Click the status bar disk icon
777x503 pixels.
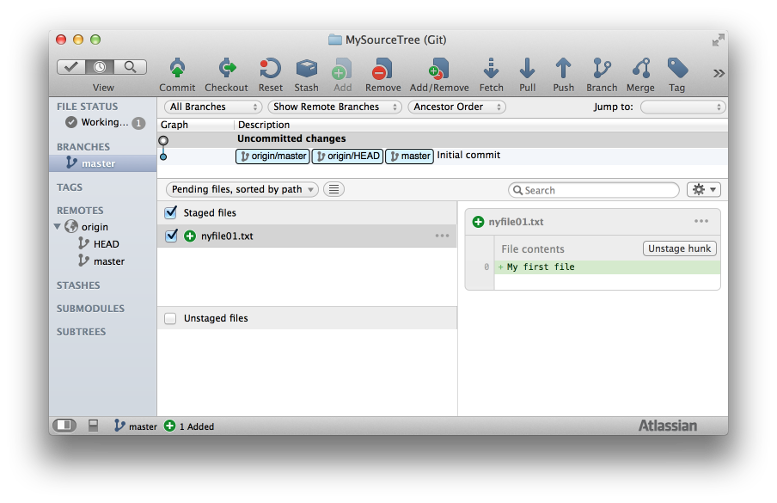pyautogui.click(x=93, y=425)
